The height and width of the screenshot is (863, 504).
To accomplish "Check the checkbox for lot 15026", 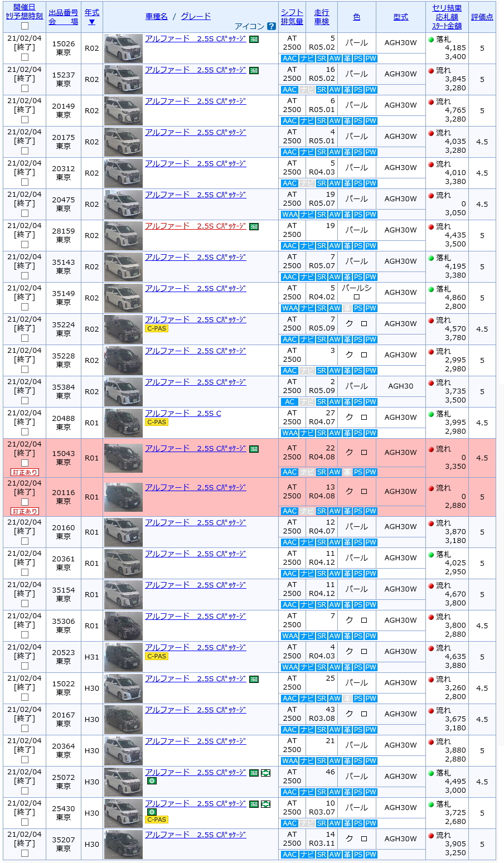I will [25, 57].
